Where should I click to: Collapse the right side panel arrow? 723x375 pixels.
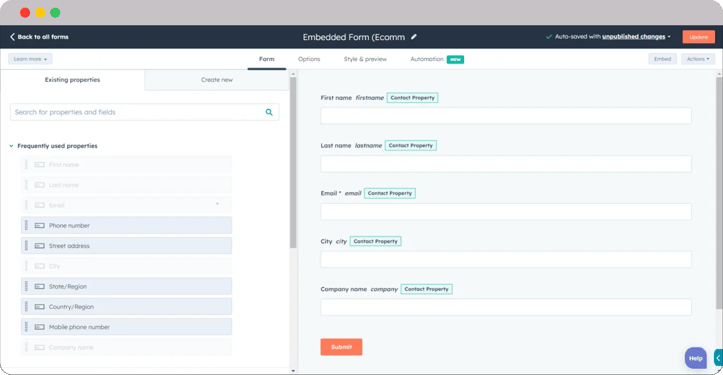tap(718, 358)
